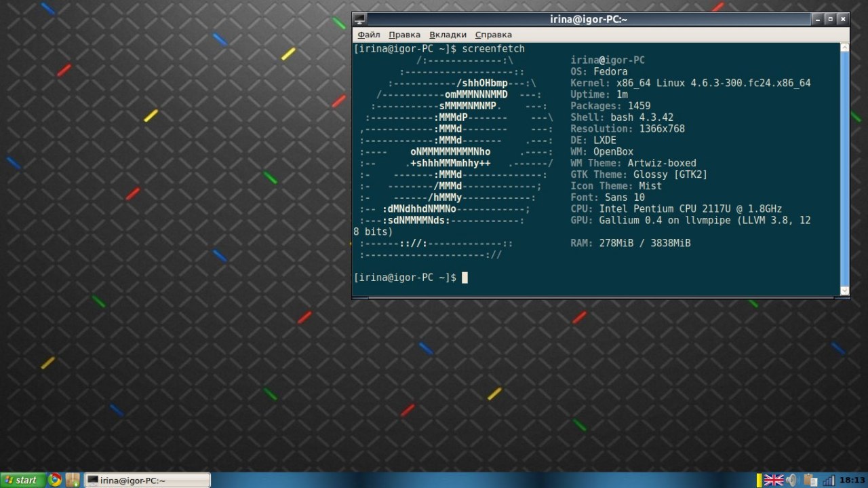This screenshot has width=868, height=488.
Task: Click the terminal vertical scrollbar track
Action: coord(844,169)
